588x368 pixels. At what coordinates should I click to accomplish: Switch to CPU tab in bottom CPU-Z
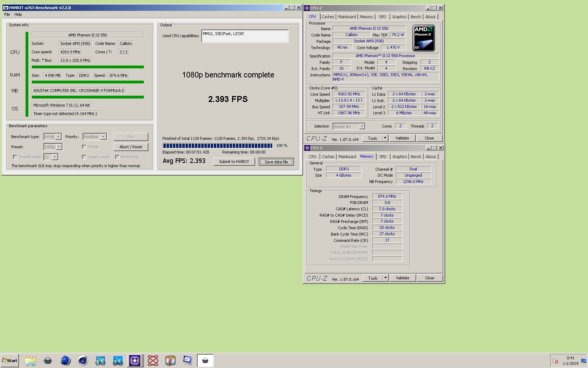point(313,157)
